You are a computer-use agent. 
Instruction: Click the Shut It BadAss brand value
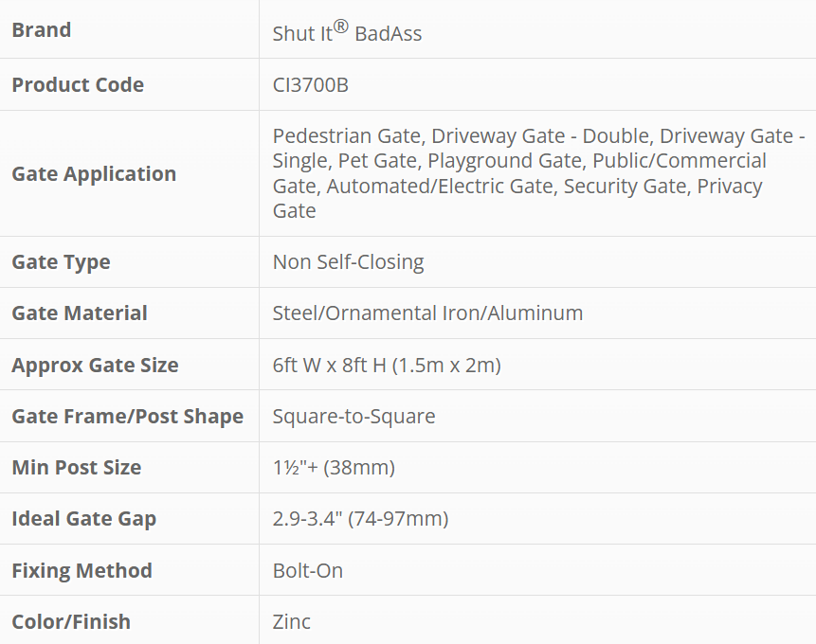pos(347,32)
